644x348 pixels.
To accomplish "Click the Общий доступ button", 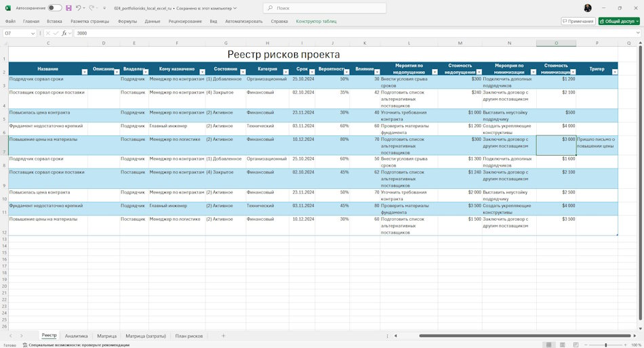I will click(619, 21).
